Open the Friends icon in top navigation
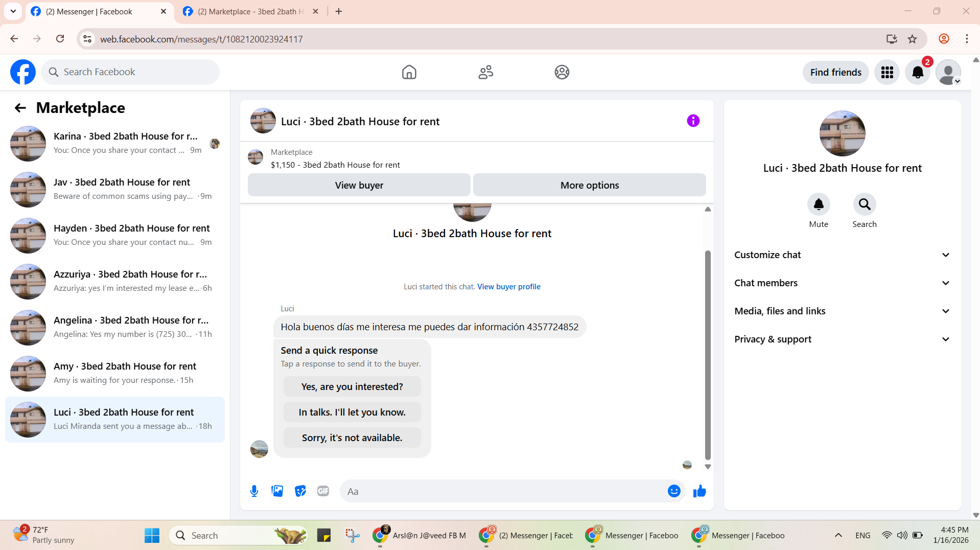 click(x=485, y=72)
